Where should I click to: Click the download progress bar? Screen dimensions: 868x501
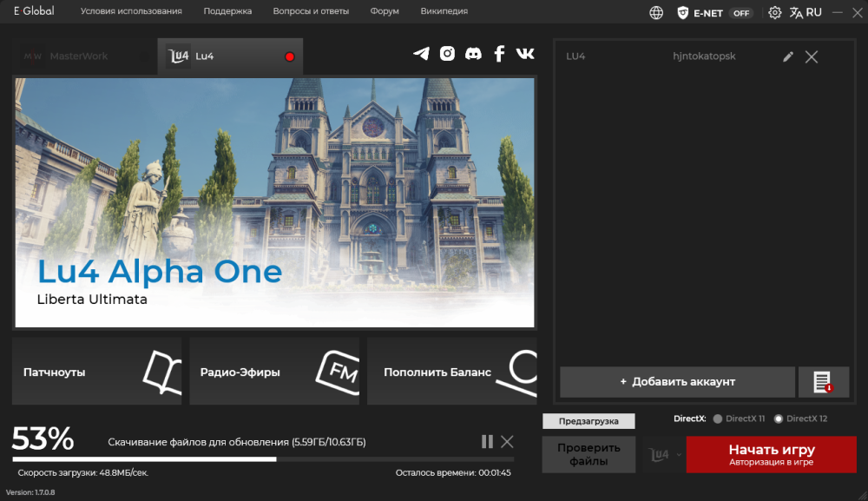(x=263, y=459)
